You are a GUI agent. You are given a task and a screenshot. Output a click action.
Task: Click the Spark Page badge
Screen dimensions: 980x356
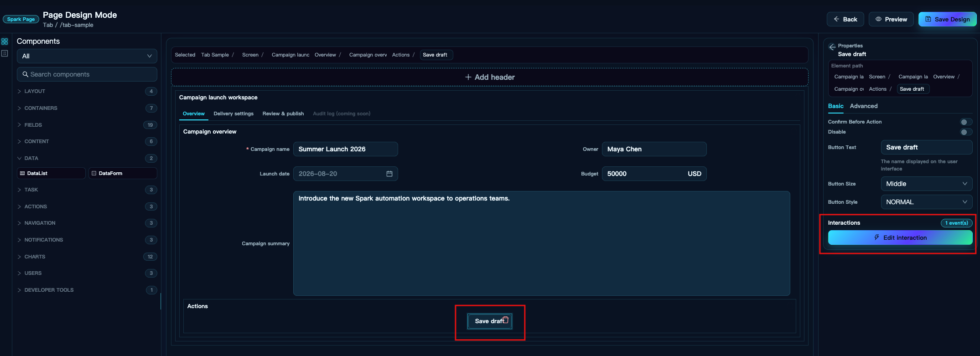coord(21,19)
